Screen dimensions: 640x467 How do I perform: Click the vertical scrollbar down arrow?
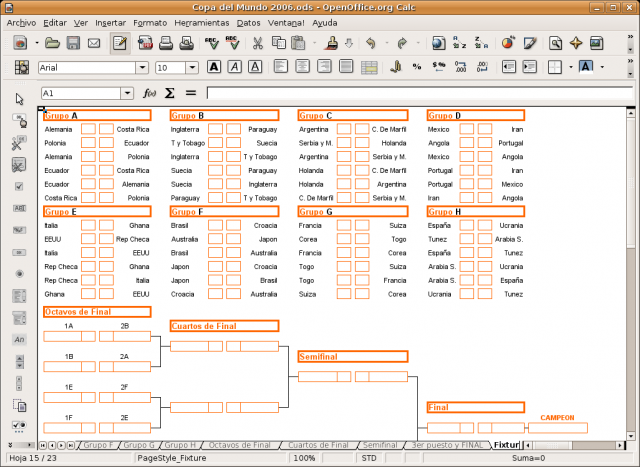coord(631,436)
